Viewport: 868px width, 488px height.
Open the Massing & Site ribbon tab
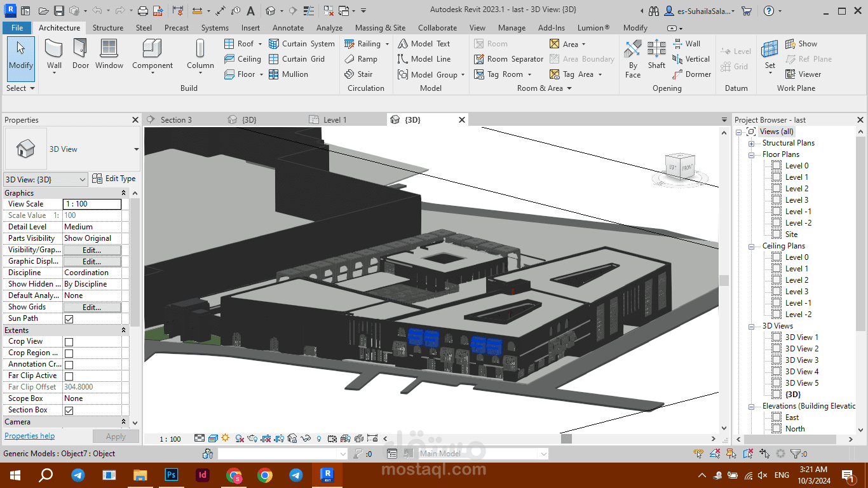click(x=380, y=28)
